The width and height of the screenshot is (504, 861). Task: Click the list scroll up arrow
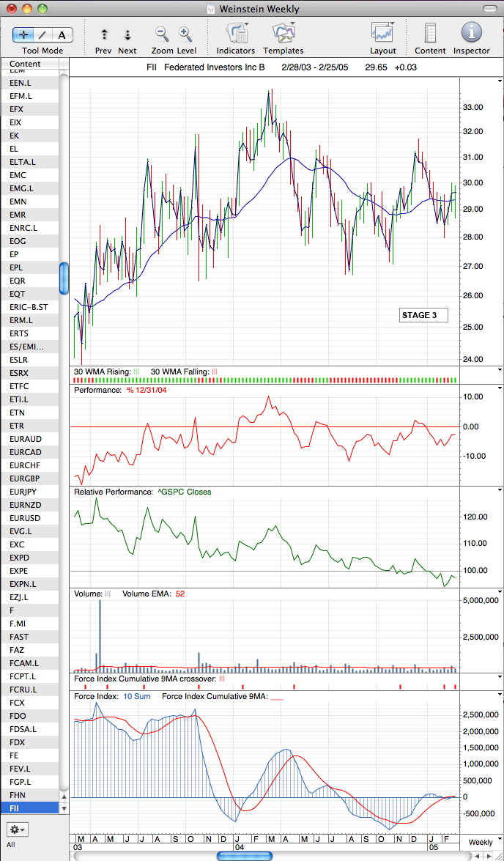tap(64, 796)
